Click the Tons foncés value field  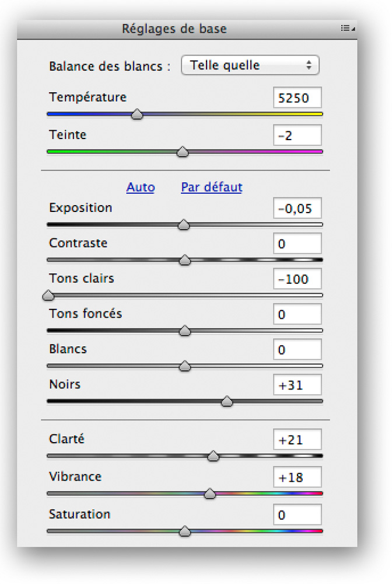[x=297, y=314]
